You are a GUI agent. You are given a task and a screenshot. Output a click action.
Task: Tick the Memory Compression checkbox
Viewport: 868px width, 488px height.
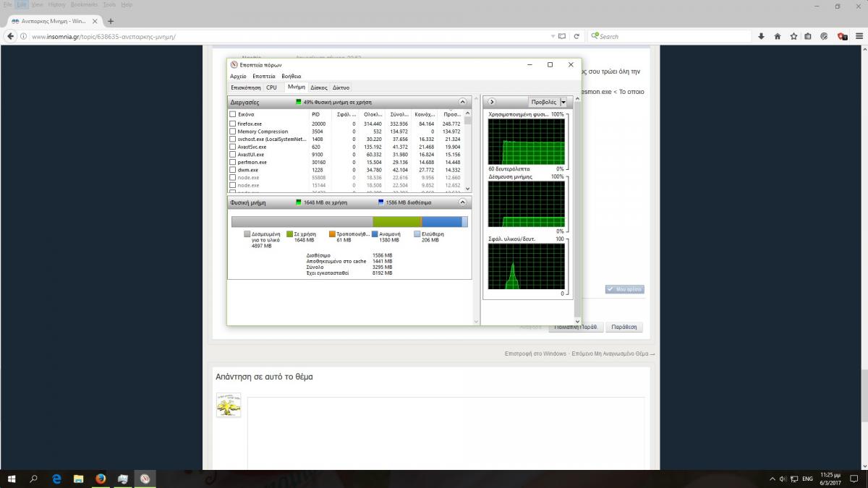(233, 132)
